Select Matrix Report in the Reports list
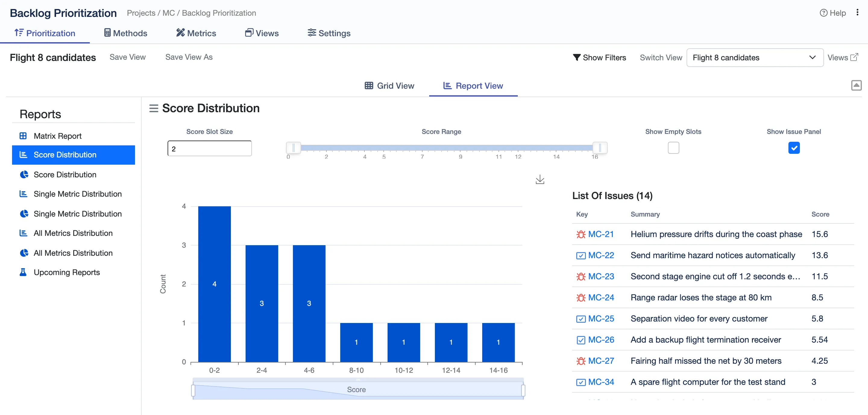868x415 pixels. pos(74,136)
